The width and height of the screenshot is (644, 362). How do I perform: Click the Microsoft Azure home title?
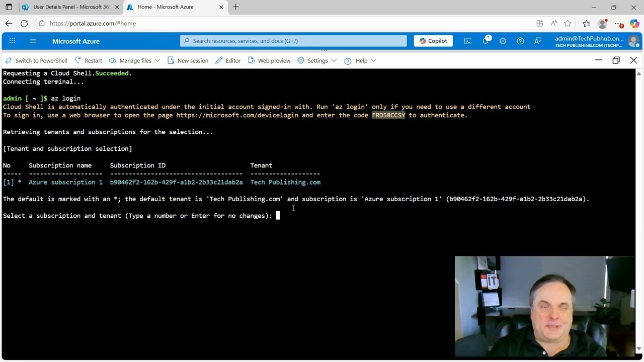tap(76, 41)
